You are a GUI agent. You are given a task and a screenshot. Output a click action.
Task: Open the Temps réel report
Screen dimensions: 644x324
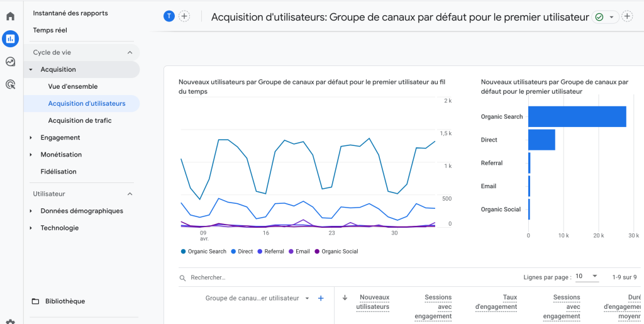[x=50, y=30]
